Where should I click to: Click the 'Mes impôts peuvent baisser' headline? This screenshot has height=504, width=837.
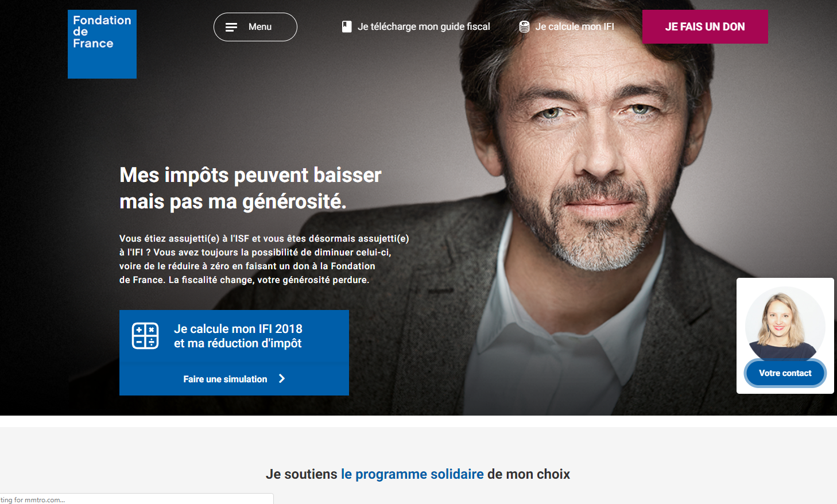[x=250, y=175]
